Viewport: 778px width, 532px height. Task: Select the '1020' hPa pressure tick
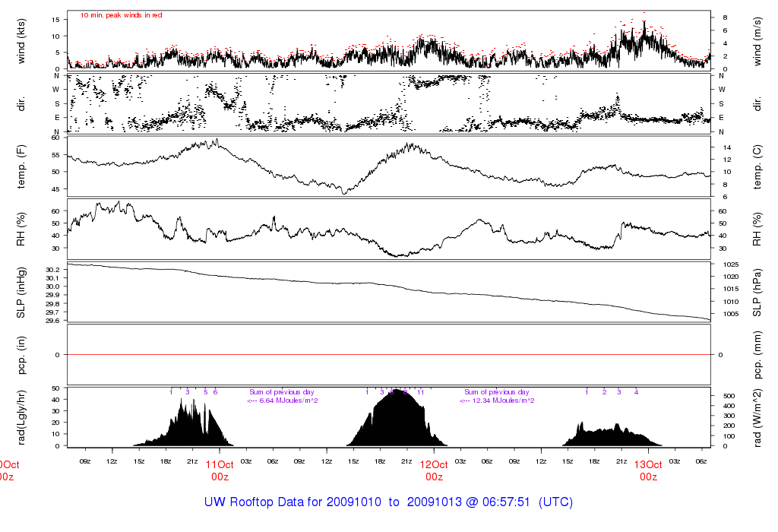pyautogui.click(x=731, y=277)
